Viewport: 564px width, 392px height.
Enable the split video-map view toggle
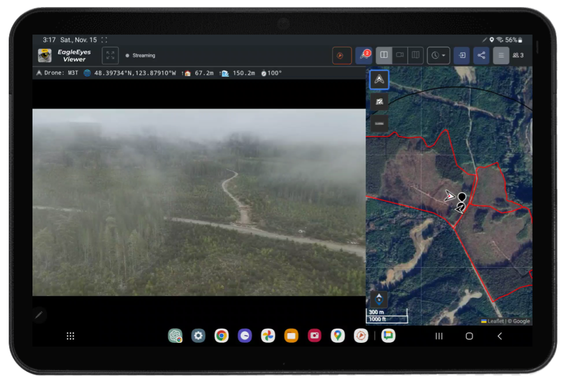[384, 55]
